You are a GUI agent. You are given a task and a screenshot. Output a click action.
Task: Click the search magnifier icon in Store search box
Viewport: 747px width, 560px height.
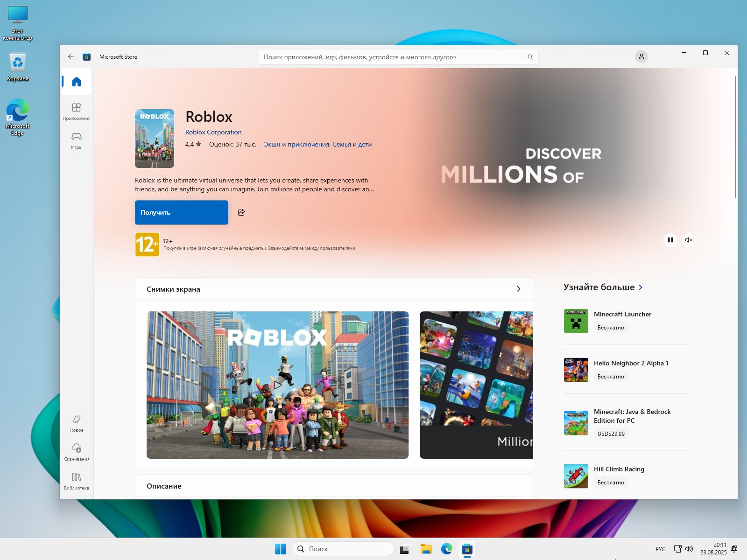[x=530, y=57]
